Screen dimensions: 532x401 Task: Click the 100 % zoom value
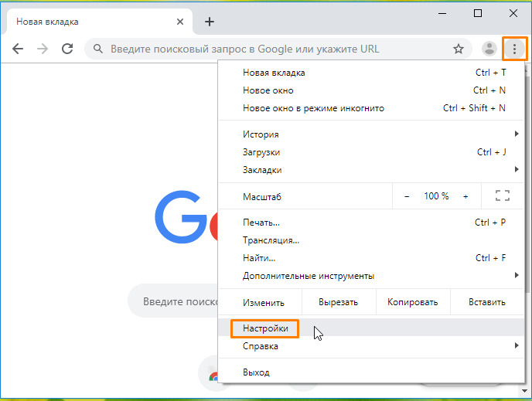click(x=436, y=196)
